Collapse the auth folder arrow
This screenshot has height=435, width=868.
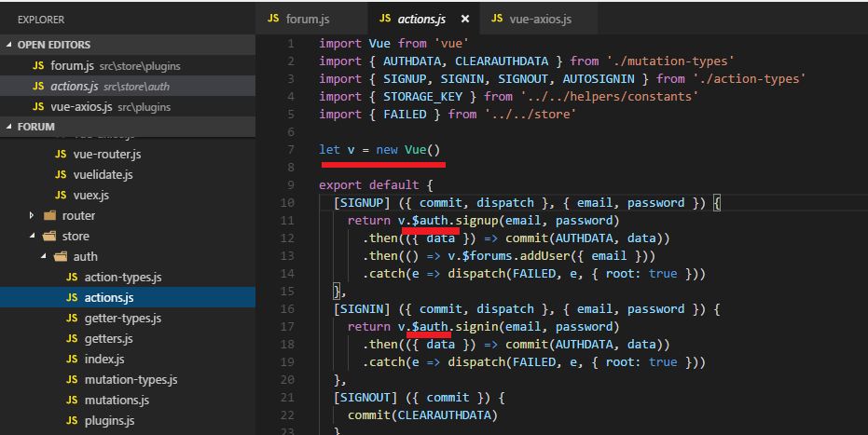pyautogui.click(x=43, y=256)
